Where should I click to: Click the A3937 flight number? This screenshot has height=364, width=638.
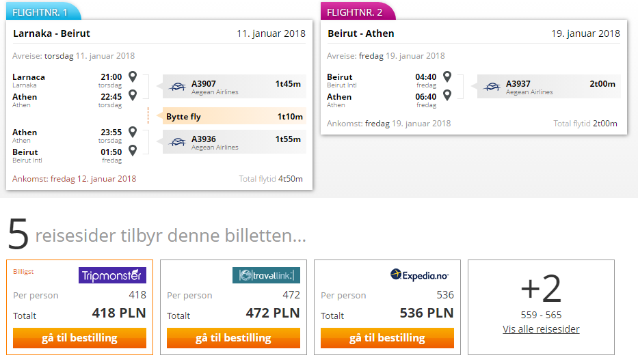tap(518, 84)
